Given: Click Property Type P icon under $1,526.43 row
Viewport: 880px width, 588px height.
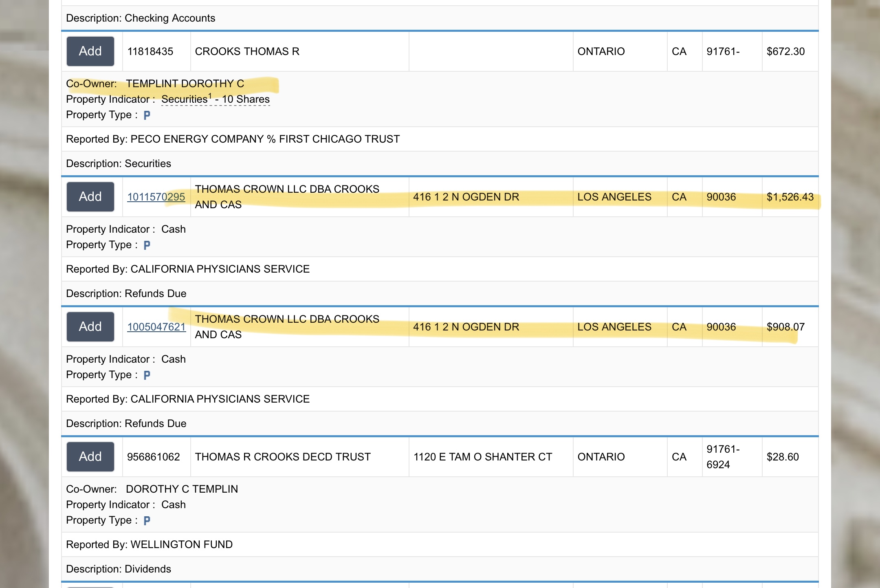Looking at the screenshot, I should tap(147, 245).
